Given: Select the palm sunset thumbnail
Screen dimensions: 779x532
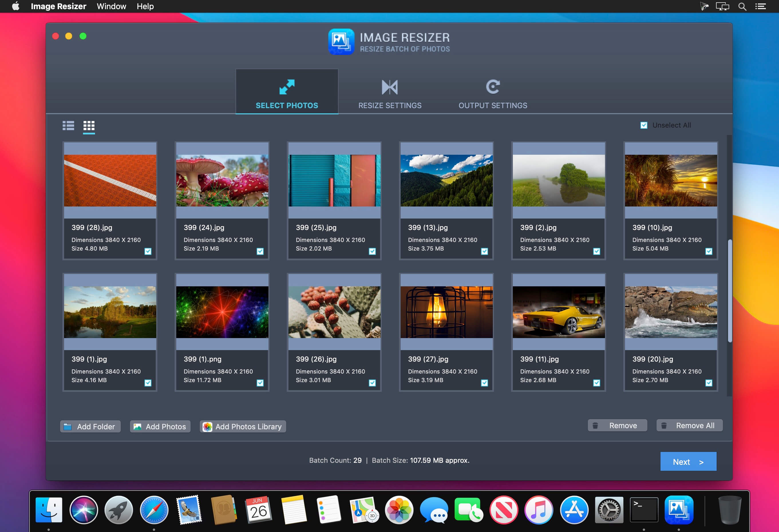Looking at the screenshot, I should [671, 180].
